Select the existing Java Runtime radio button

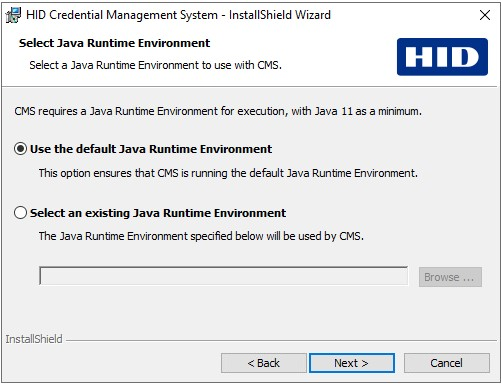(x=20, y=212)
